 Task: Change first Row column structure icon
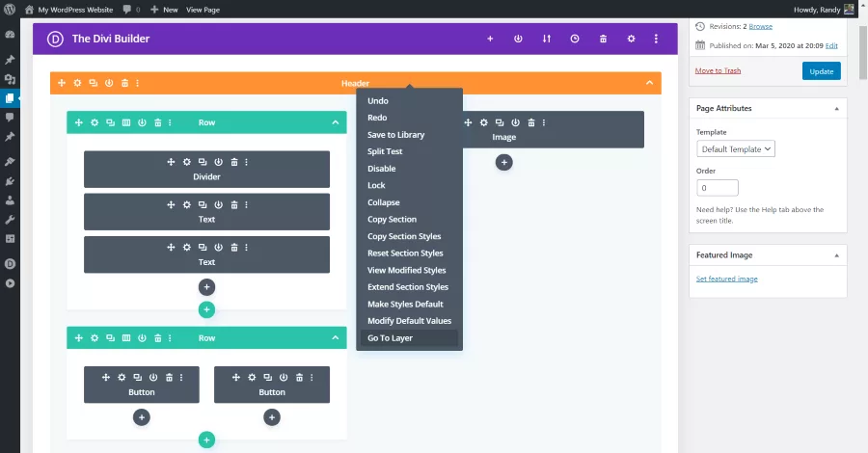tap(126, 122)
